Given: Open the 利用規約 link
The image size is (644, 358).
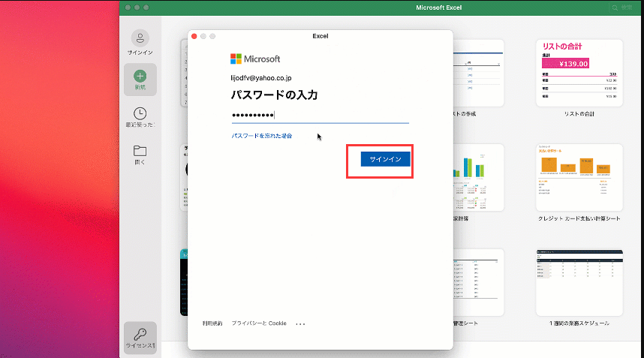Looking at the screenshot, I should click(x=212, y=323).
